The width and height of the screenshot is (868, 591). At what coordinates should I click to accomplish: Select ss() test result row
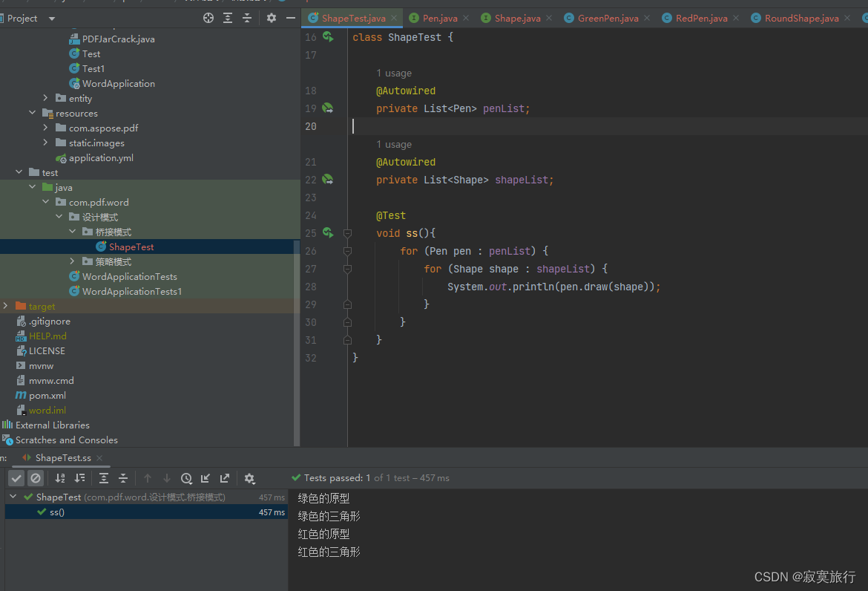point(146,512)
